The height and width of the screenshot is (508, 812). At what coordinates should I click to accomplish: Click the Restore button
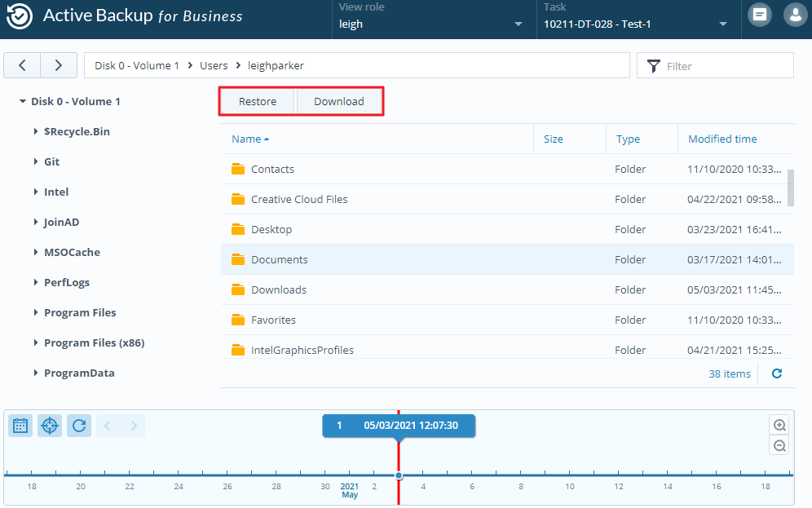pos(258,101)
